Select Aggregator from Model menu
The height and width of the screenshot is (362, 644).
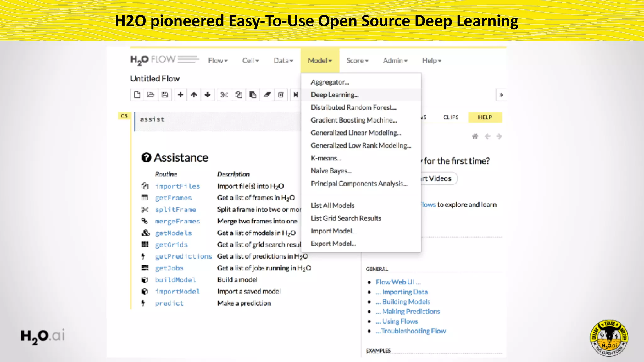(361, 82)
